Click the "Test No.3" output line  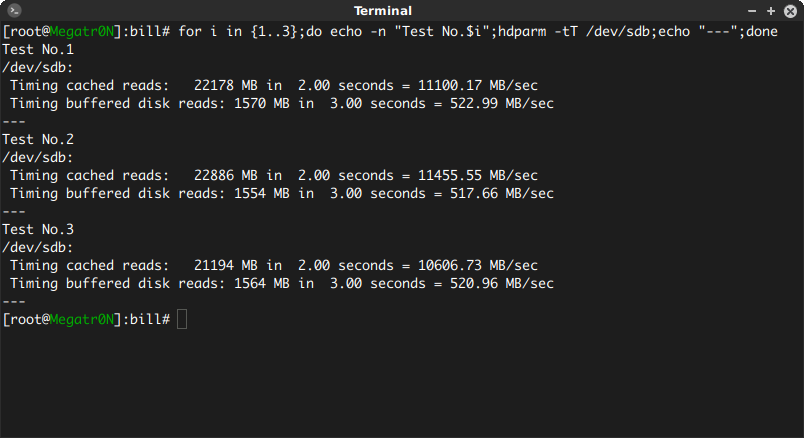click(x=37, y=229)
